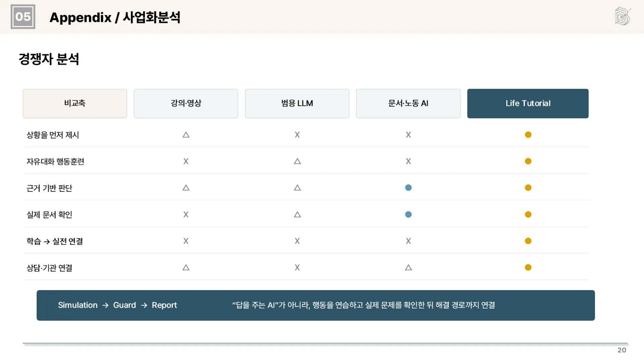Click the logo icon at top right
The height and width of the screenshot is (362, 644).
pos(623,16)
